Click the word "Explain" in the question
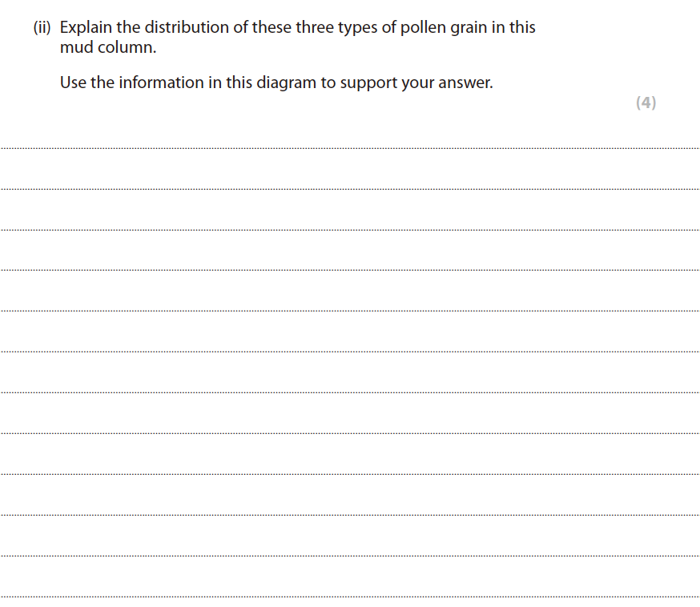 click(86, 27)
